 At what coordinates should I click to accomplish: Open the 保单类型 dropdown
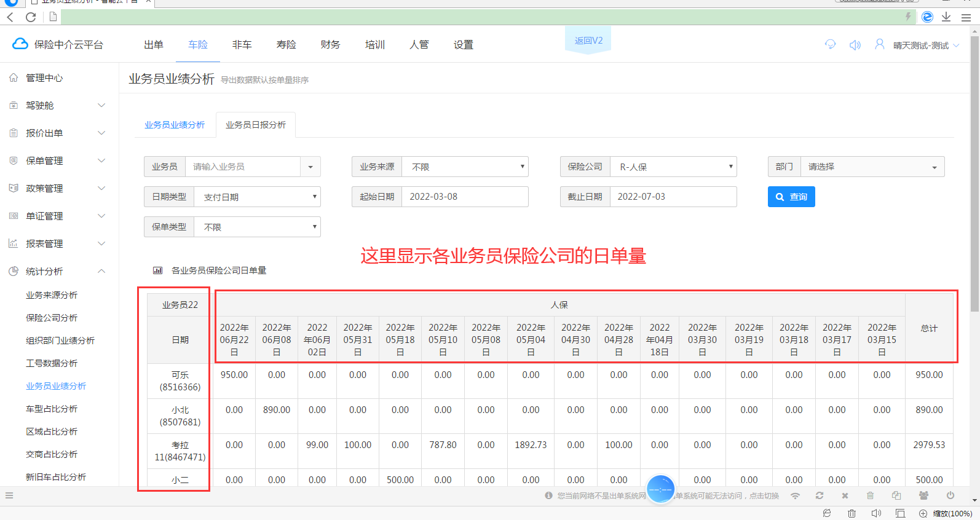pyautogui.click(x=257, y=227)
